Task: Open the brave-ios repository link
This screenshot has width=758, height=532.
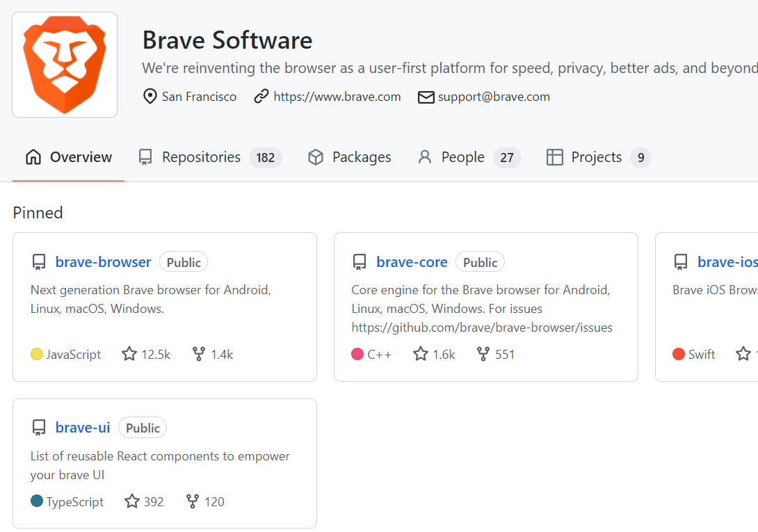Action: pyautogui.click(x=727, y=262)
